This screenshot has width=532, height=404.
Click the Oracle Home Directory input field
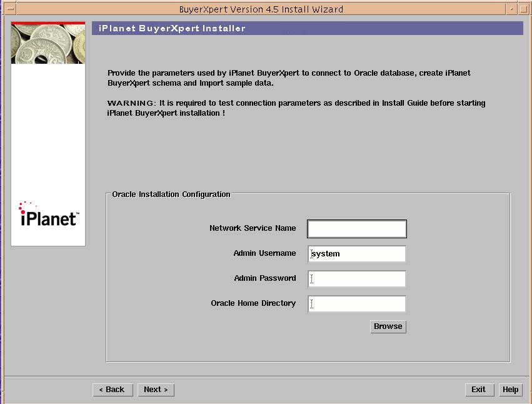tap(356, 303)
